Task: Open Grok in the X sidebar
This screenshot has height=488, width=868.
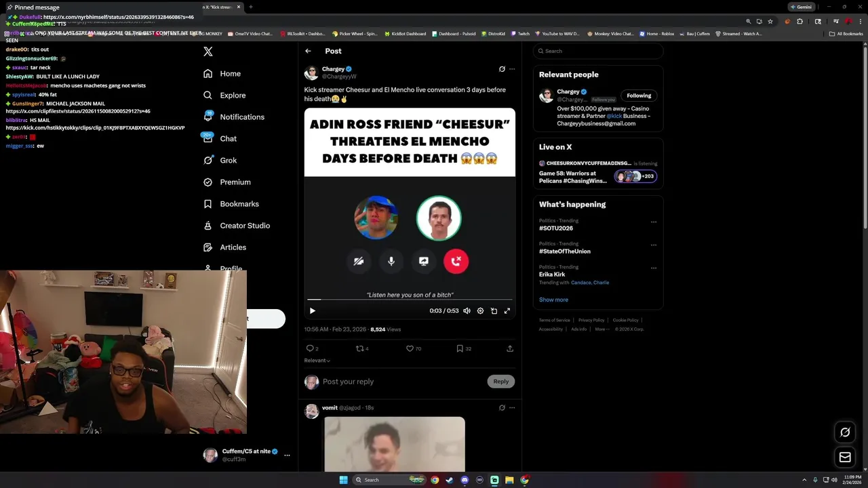Action: tap(220, 161)
